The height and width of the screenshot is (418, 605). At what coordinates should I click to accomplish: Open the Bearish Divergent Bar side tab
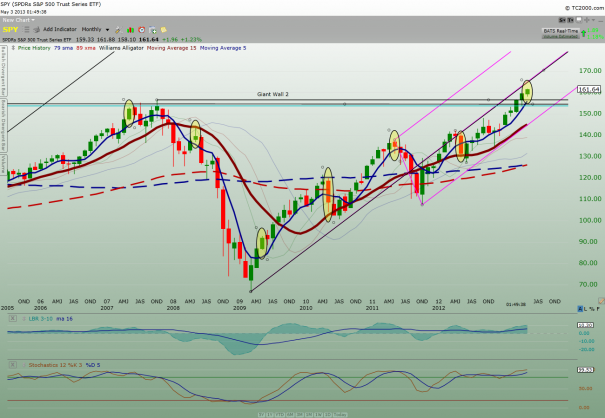(x=3, y=125)
